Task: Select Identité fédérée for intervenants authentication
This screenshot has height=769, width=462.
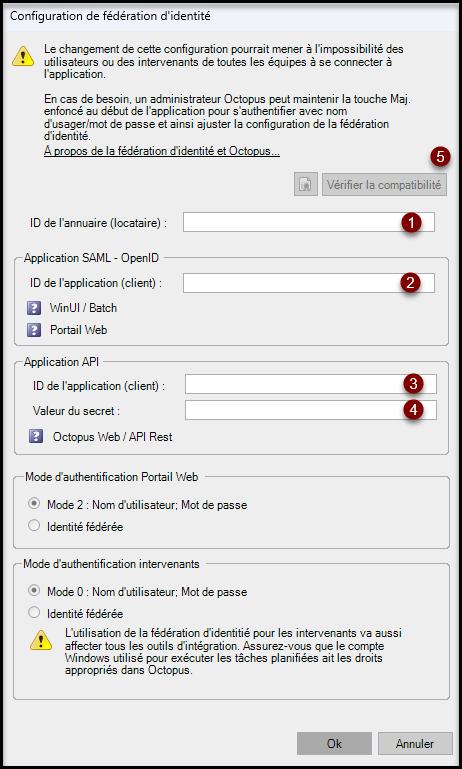Action: click(34, 613)
